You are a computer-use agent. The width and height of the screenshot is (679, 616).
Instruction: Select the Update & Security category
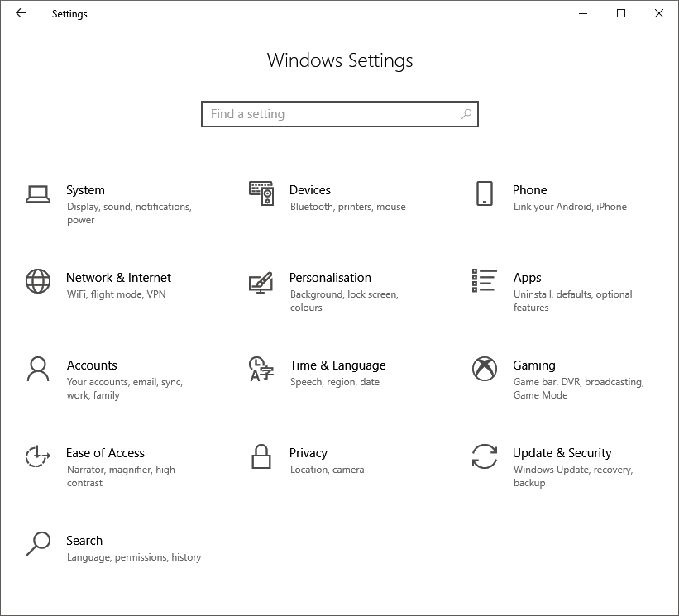[x=562, y=453]
